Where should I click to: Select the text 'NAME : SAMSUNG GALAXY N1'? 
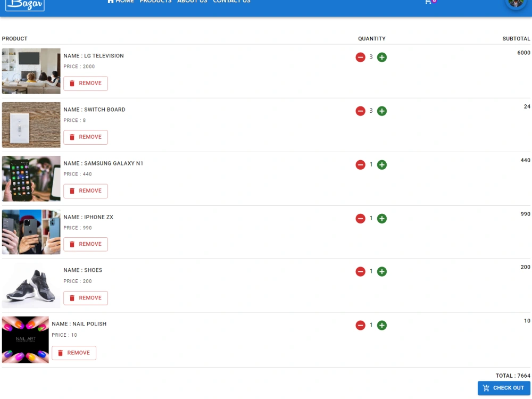[103, 163]
